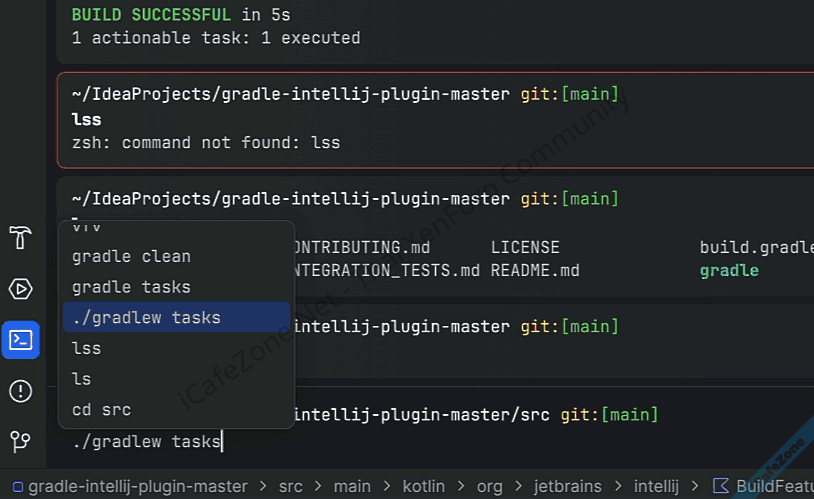Choose 'gradle tasks' in history popup

(131, 287)
